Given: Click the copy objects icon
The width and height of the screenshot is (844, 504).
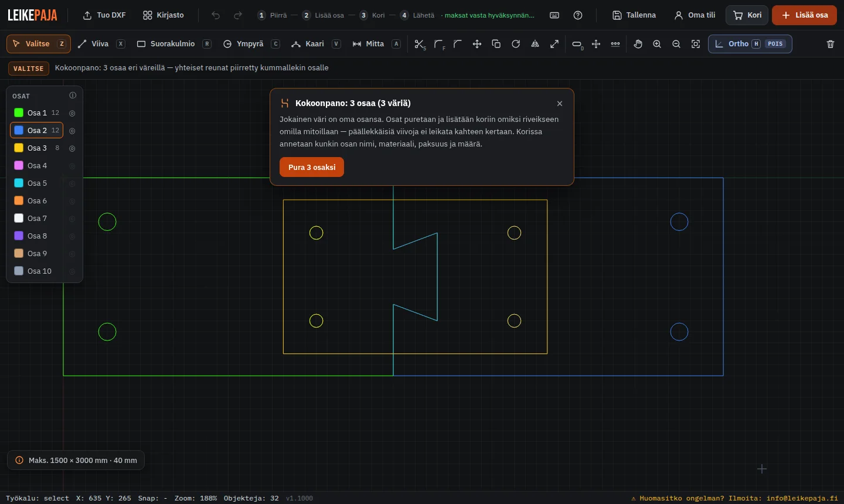Looking at the screenshot, I should (x=496, y=44).
